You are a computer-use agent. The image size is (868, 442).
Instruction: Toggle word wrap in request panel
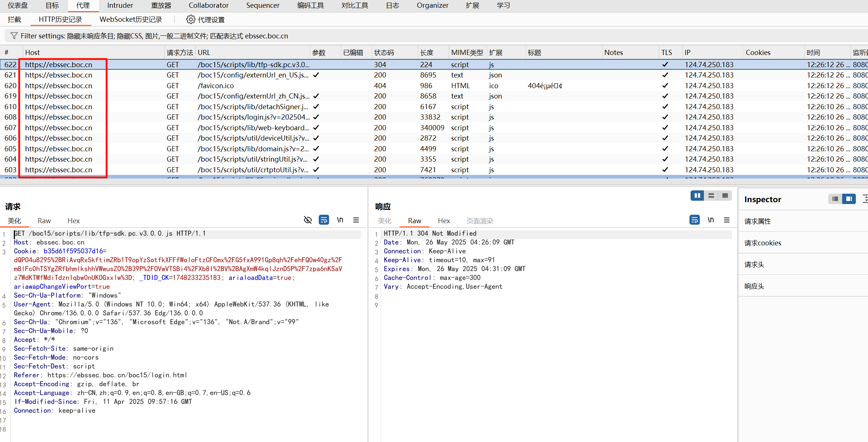click(324, 220)
